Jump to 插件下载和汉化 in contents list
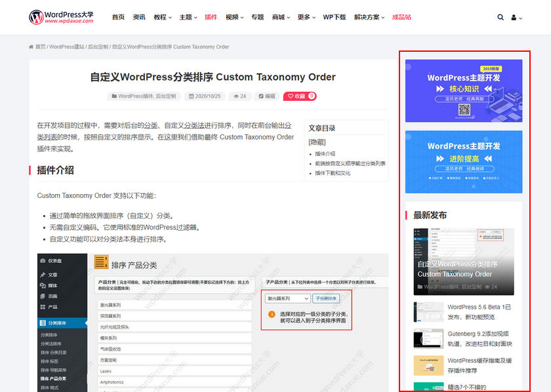The image size is (551, 392). click(333, 173)
